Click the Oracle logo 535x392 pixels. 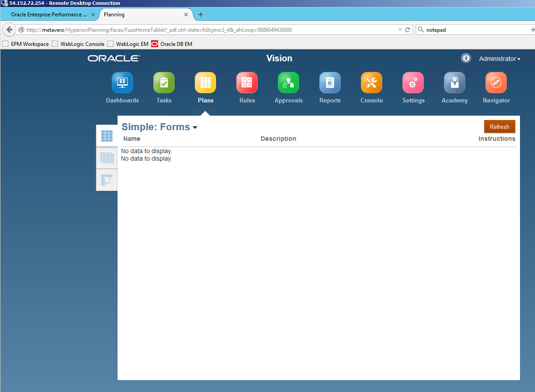point(114,58)
